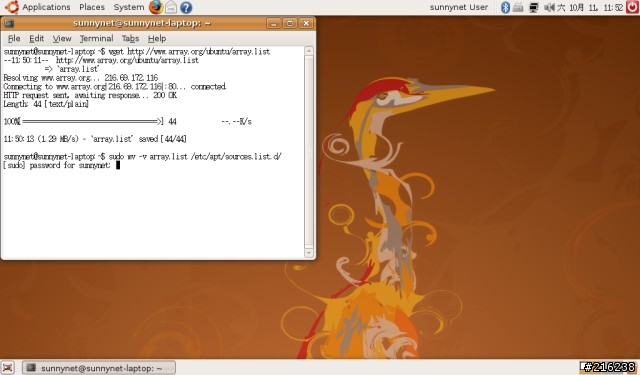This screenshot has height=375, width=640.
Task: Minimize the terminal window
Action: tap(273, 23)
